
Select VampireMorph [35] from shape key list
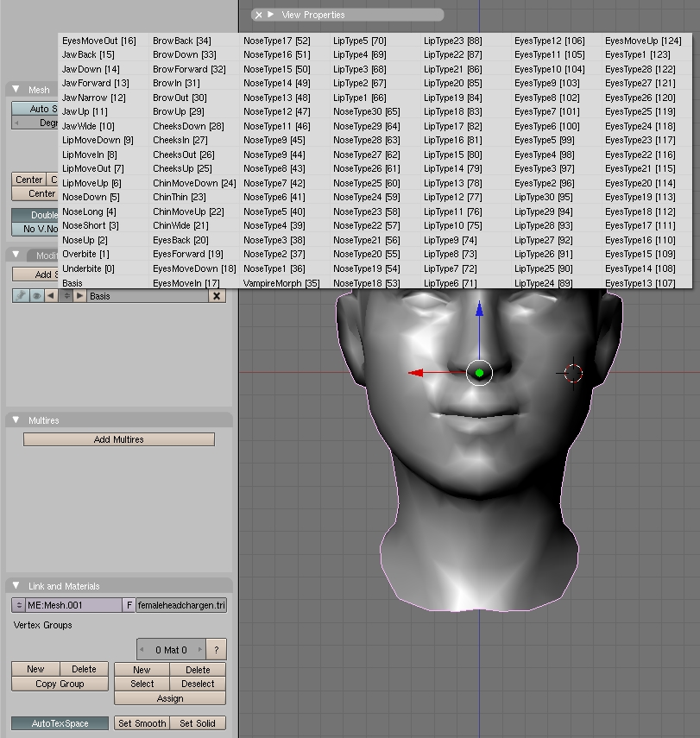pos(281,283)
